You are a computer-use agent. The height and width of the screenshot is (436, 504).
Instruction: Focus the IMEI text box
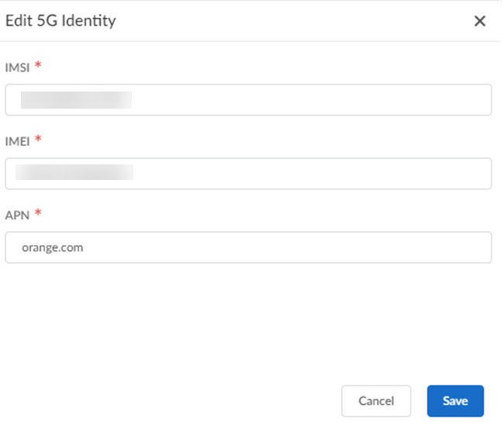(248, 174)
